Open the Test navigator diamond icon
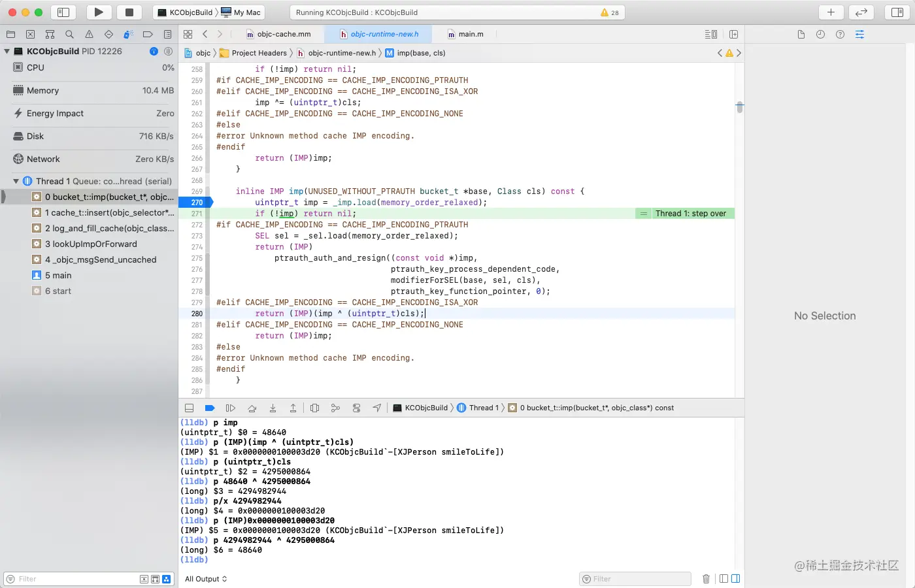Image resolution: width=915 pixels, height=588 pixels. click(108, 34)
